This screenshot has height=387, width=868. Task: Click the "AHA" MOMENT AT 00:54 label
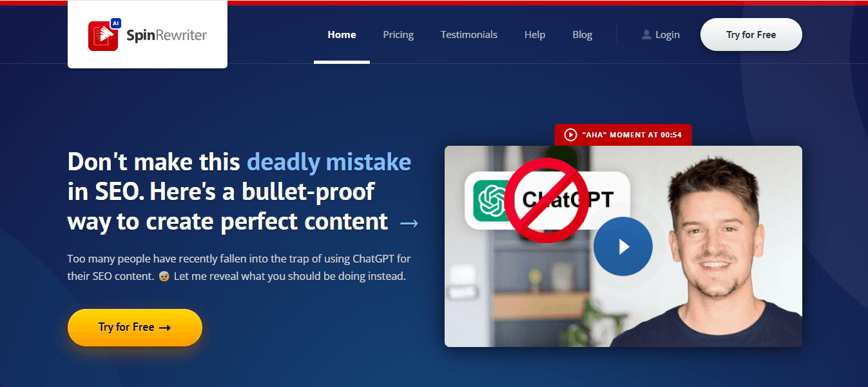632,135
